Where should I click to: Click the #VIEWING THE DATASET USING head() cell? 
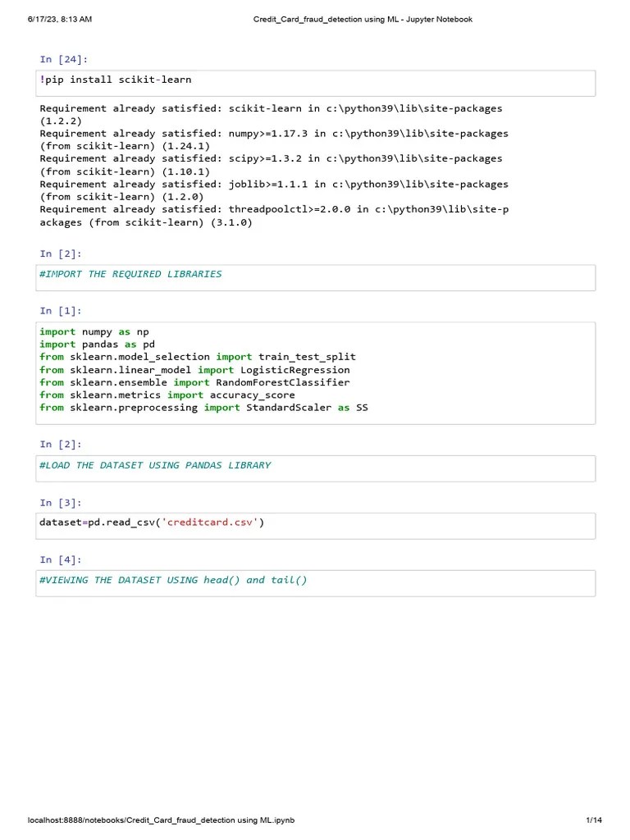[x=316, y=583]
